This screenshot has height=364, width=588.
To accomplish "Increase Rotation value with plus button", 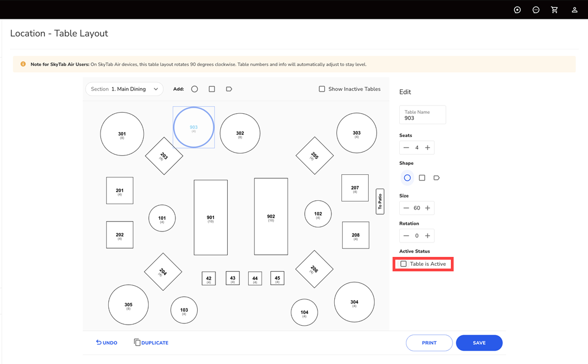I will click(428, 236).
